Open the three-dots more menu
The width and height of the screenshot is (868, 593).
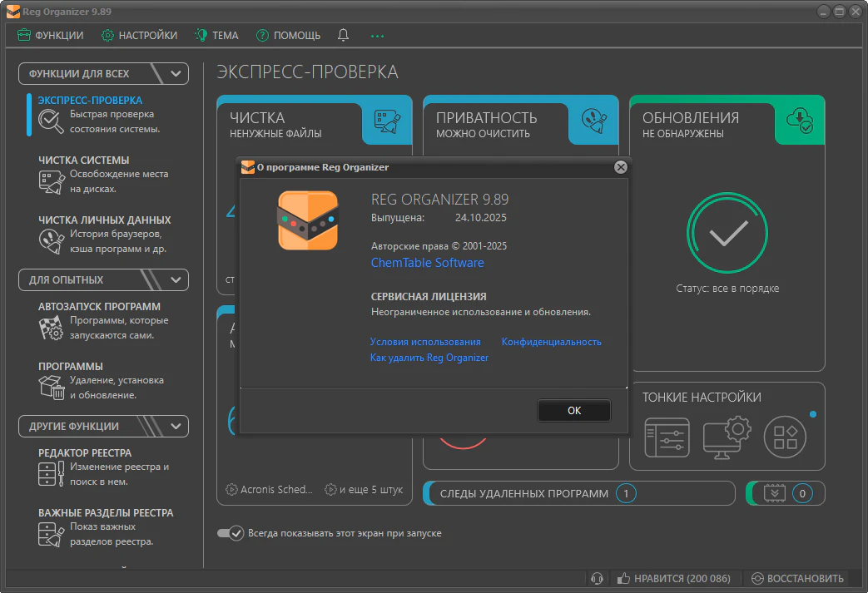378,36
